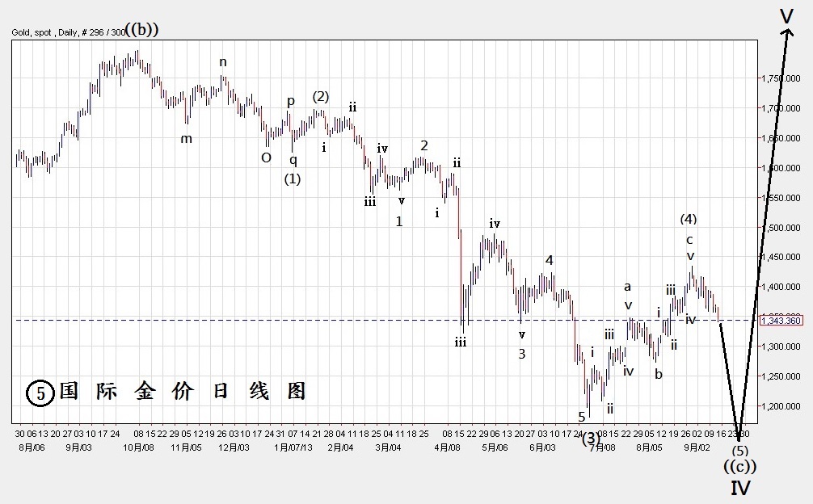Select the ((b)) wave label at top
Image resolution: width=813 pixels, height=504 pixels.
(x=141, y=29)
